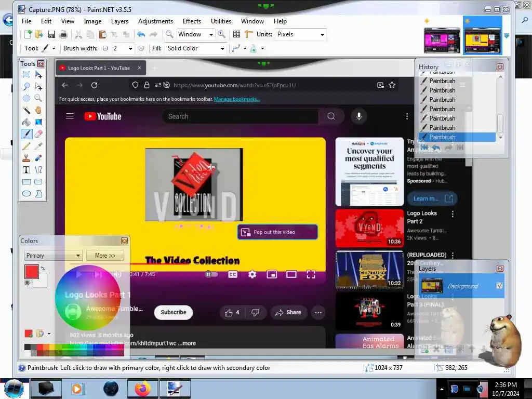Image resolution: width=532 pixels, height=399 pixels.
Task: Increase brush width with plus button
Action: 141,48
